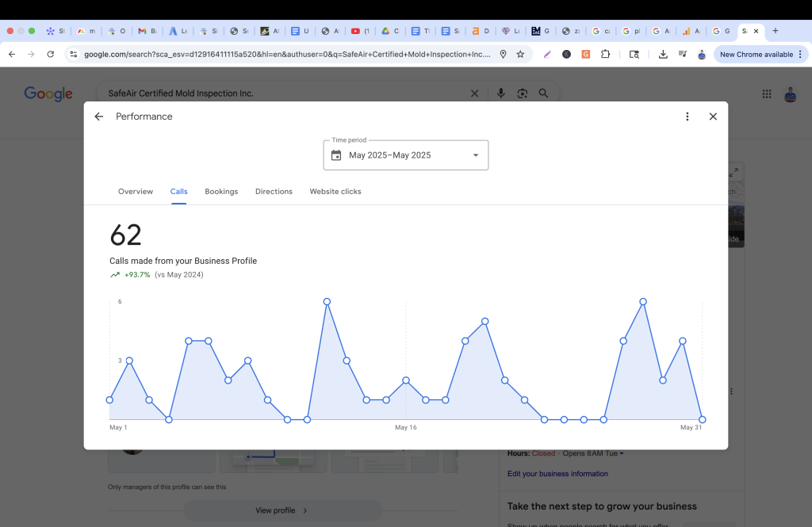Close the Performance dialog
The image size is (812, 527).
coord(713,116)
